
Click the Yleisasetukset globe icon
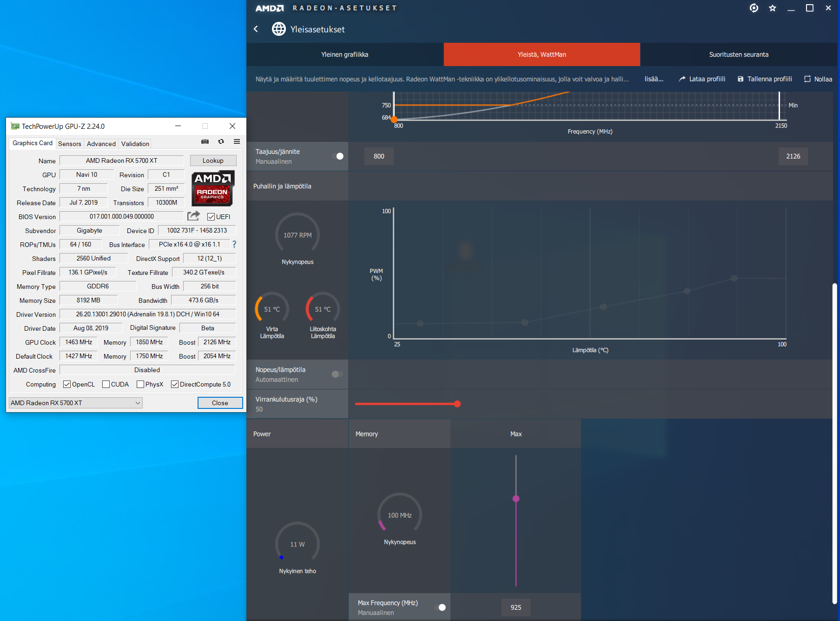(x=278, y=29)
